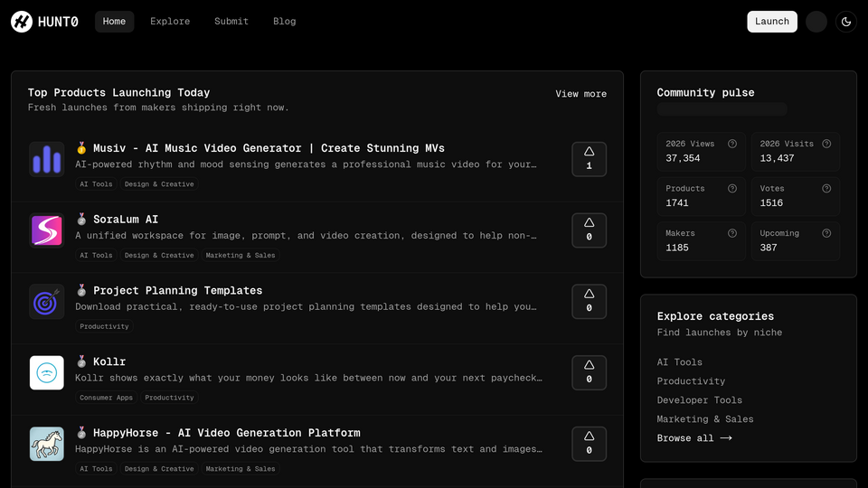Viewport: 868px width, 488px height.
Task: Open the HappyHorse horse thumbnail
Action: (46, 444)
